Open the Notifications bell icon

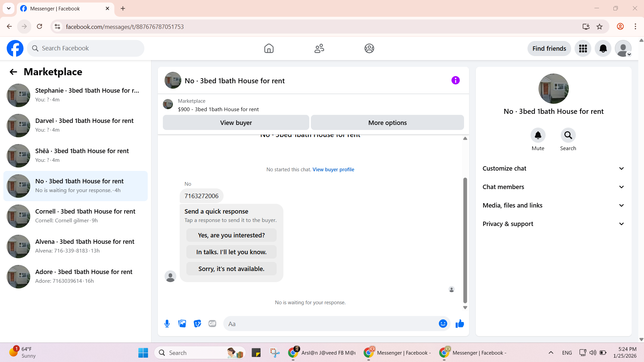603,48
